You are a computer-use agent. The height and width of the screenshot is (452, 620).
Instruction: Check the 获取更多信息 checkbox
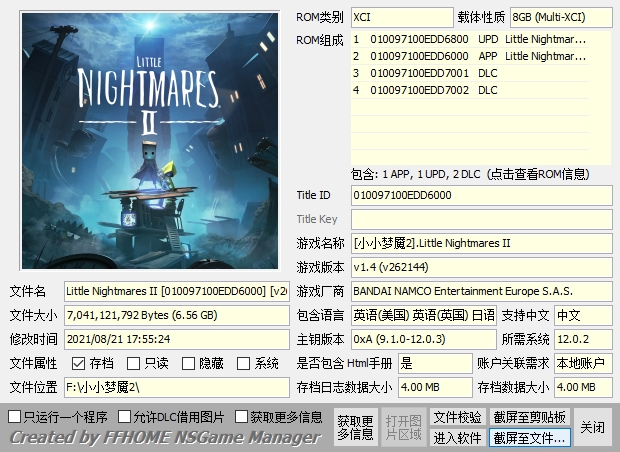[241, 416]
